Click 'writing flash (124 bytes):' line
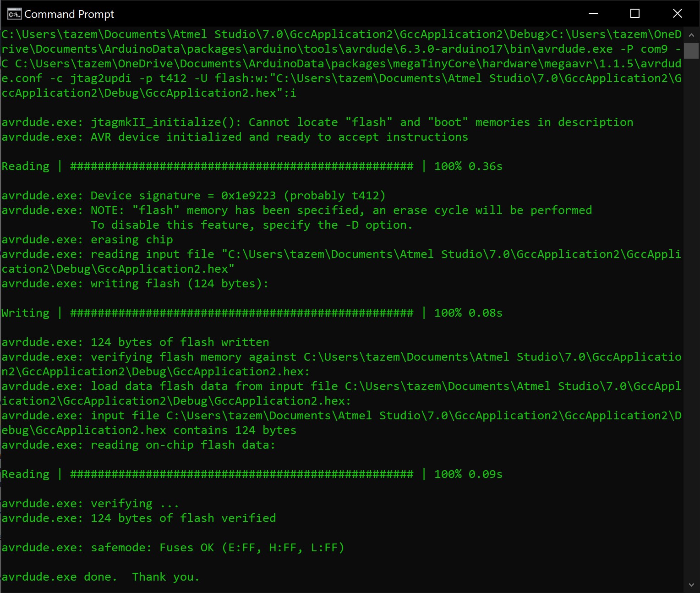 [135, 284]
